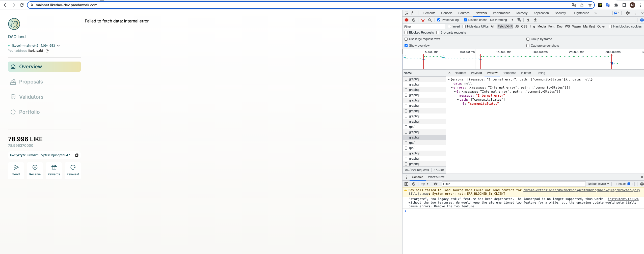Open the likecoin-mainnet-2 chain dropdown
The image size is (644, 254).
tap(59, 46)
